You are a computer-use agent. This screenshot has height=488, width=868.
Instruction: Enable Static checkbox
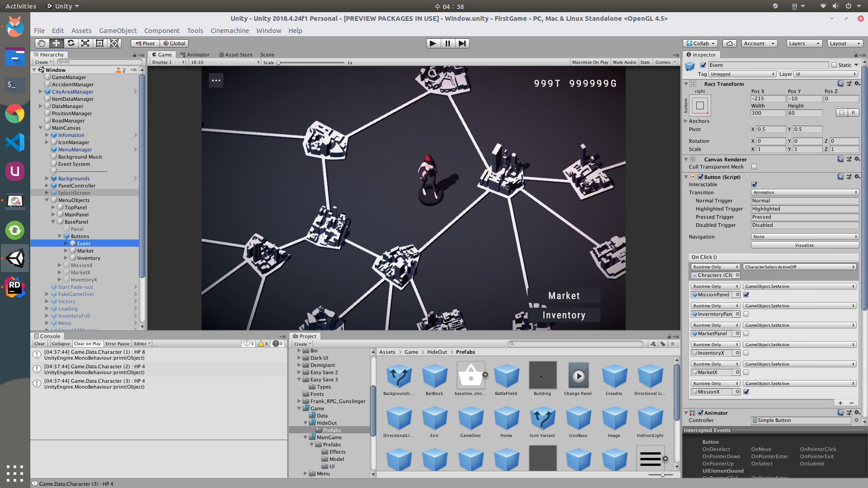834,65
